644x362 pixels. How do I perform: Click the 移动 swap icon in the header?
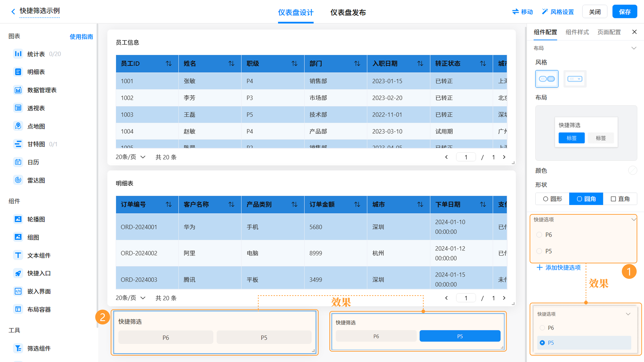(516, 12)
